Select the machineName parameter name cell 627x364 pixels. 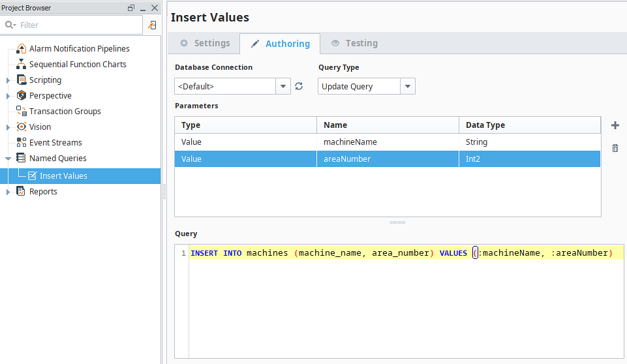coord(388,142)
